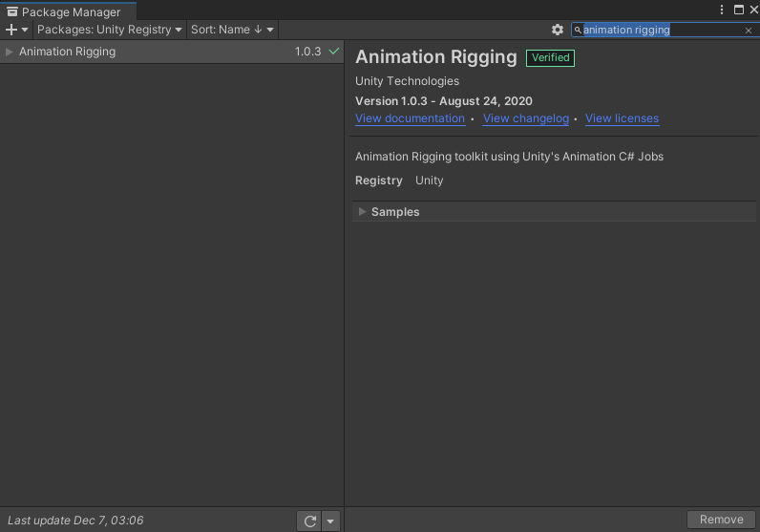Open the add package plus menu
760x532 pixels.
pyautogui.click(x=16, y=30)
